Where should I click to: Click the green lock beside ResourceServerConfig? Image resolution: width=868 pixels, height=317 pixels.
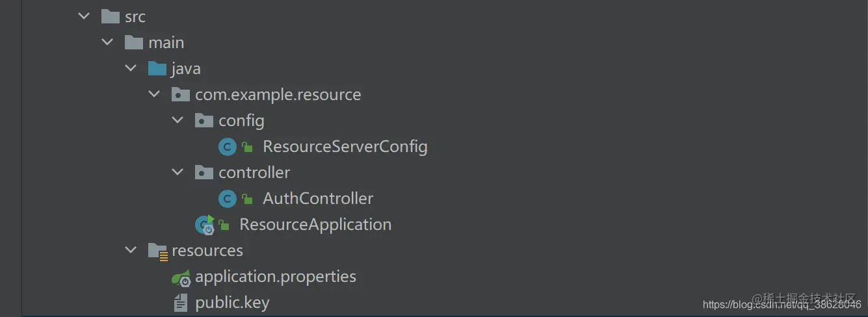click(x=248, y=147)
